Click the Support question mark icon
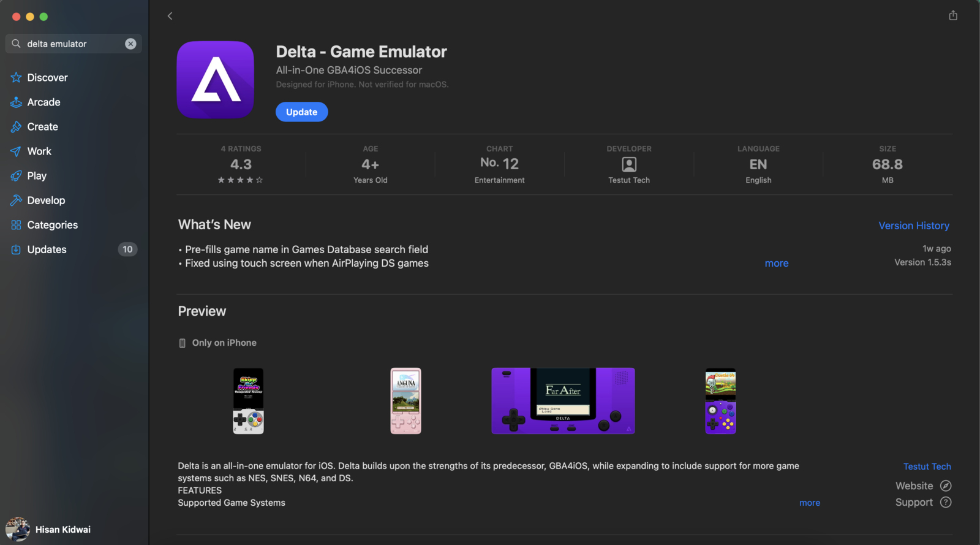980x545 pixels. pyautogui.click(x=946, y=502)
